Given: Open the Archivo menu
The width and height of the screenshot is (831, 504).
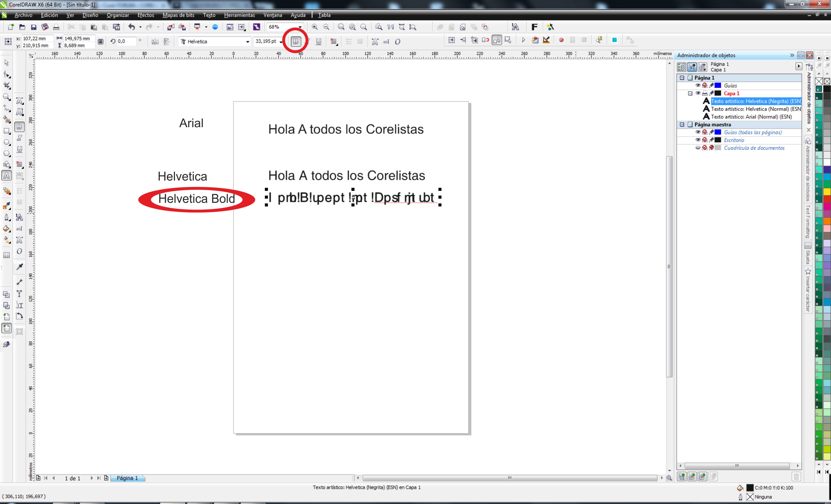Looking at the screenshot, I should (x=23, y=15).
